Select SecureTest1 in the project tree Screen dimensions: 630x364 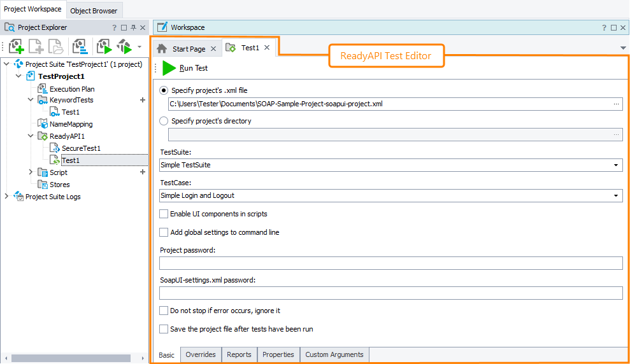click(81, 148)
